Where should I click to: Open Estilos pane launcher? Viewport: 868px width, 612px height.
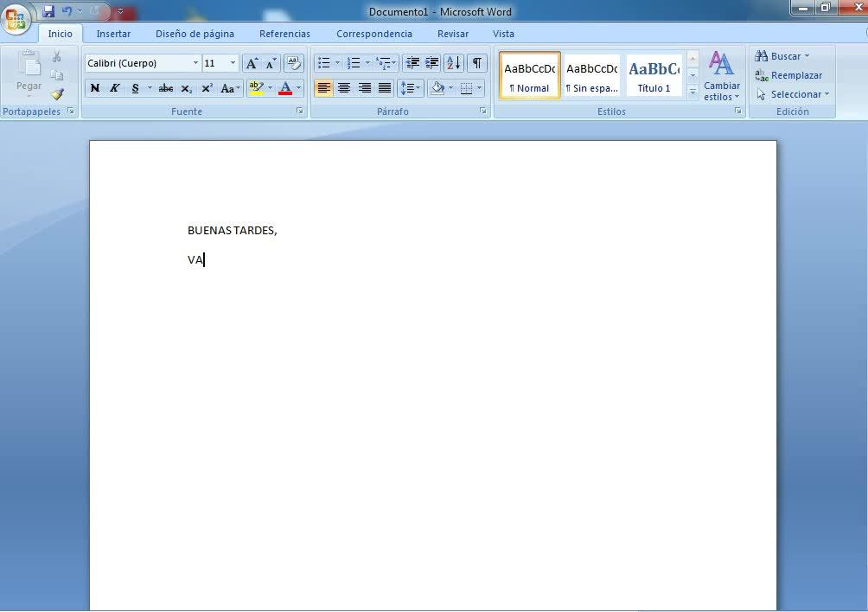coord(738,112)
